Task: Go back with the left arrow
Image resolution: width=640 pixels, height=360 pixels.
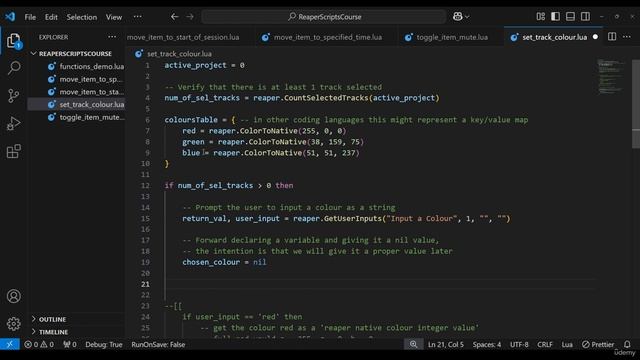Action: [x=175, y=17]
